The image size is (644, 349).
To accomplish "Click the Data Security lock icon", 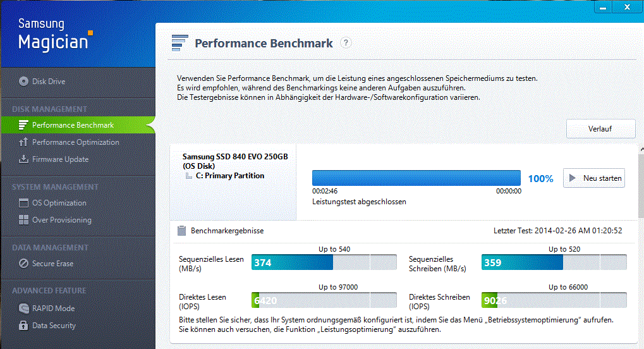I will (x=23, y=325).
